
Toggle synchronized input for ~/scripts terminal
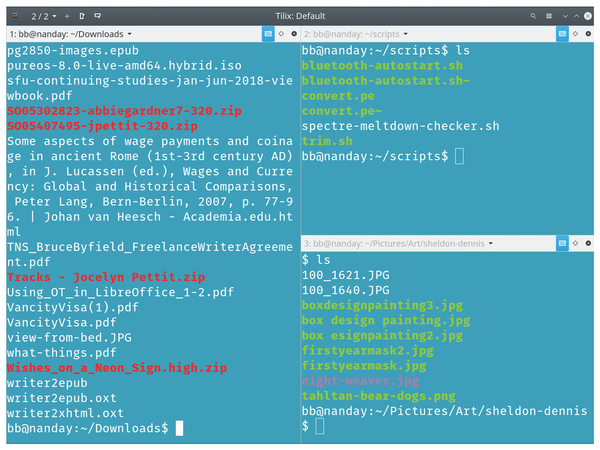pos(563,34)
